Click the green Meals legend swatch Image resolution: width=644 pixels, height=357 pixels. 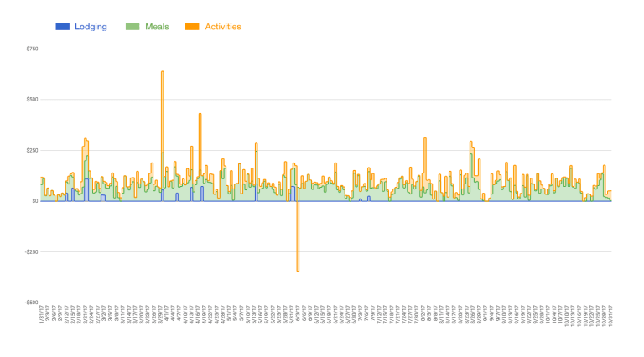pos(132,27)
